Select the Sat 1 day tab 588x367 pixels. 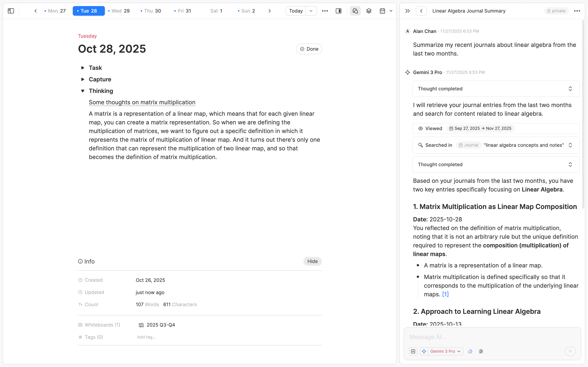tap(216, 11)
